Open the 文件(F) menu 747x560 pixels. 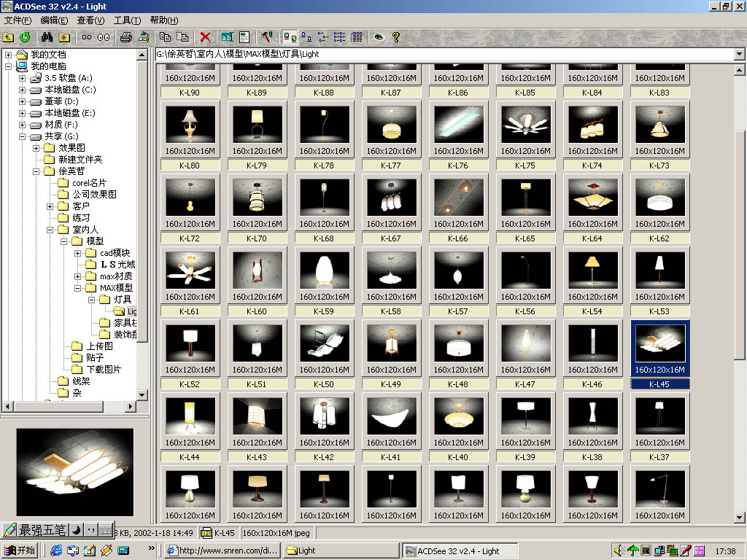point(18,20)
